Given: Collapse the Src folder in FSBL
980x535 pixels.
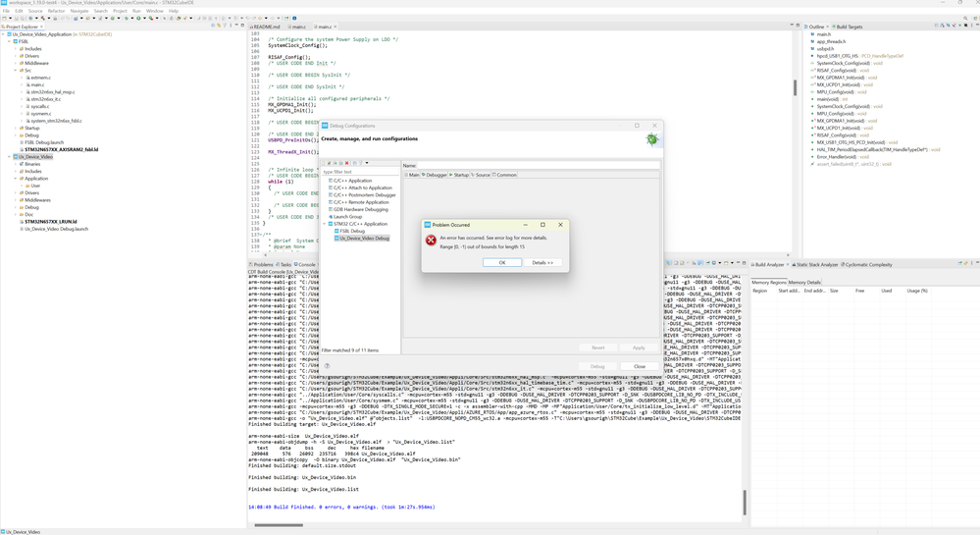Looking at the screenshot, I should pyautogui.click(x=16, y=70).
